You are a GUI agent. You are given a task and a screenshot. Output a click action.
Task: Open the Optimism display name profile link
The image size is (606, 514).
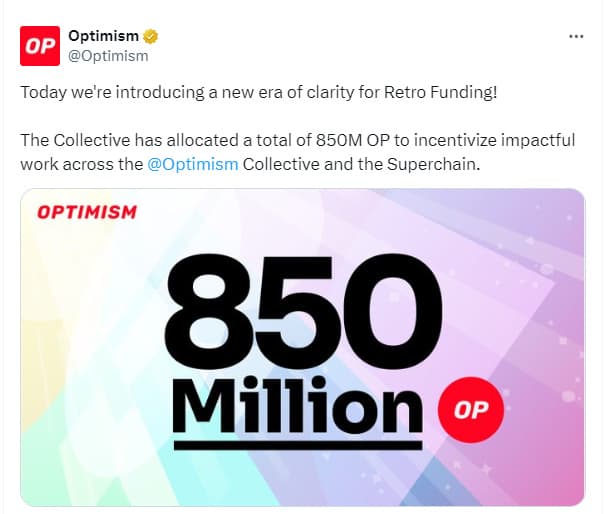(103, 36)
